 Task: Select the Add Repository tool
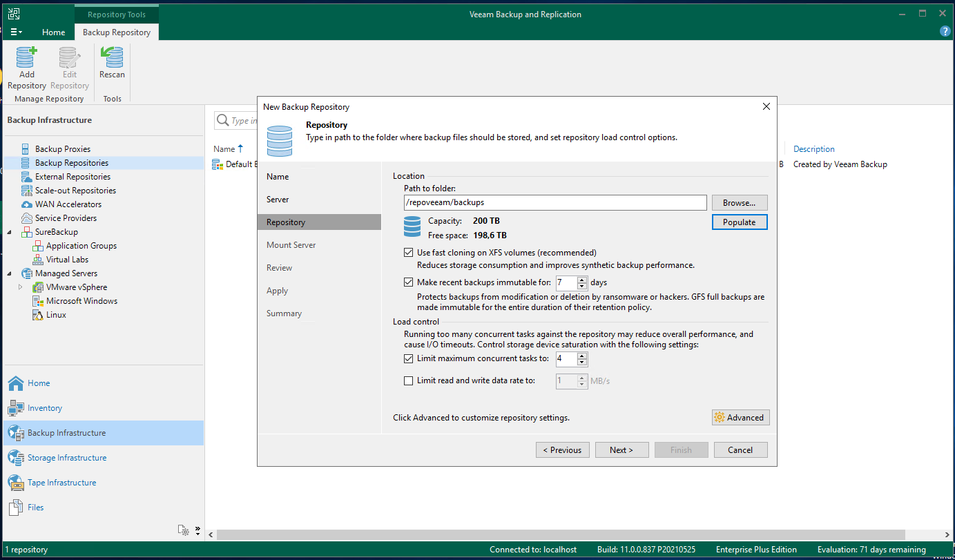(x=26, y=66)
